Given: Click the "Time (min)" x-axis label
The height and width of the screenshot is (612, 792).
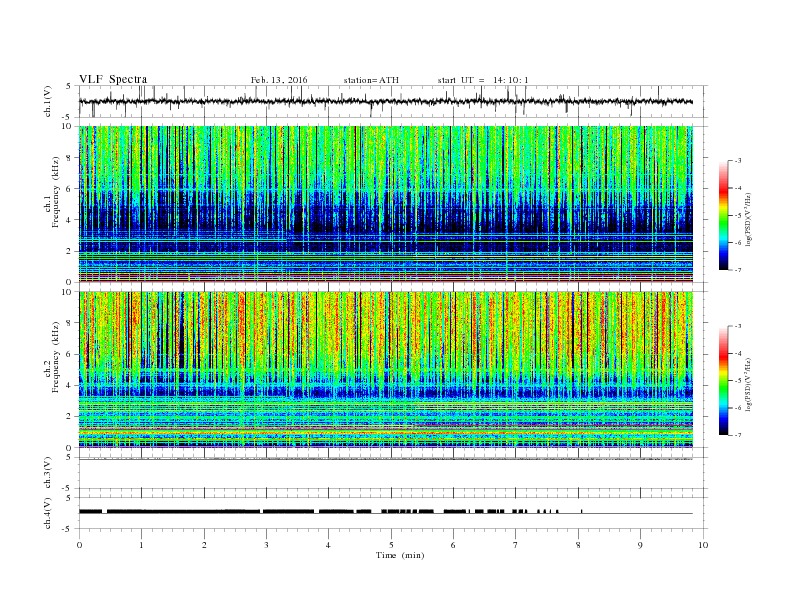Looking at the screenshot, I should pyautogui.click(x=400, y=555).
